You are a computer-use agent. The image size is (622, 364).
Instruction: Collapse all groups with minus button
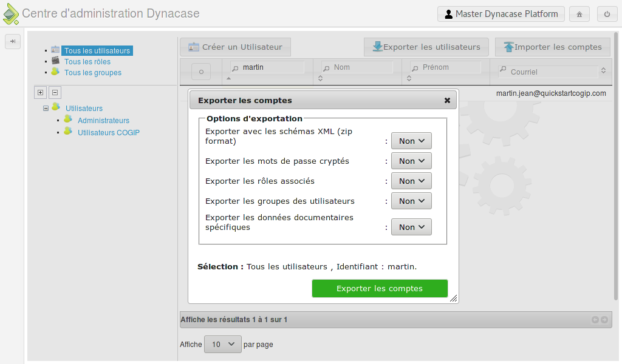pos(55,93)
